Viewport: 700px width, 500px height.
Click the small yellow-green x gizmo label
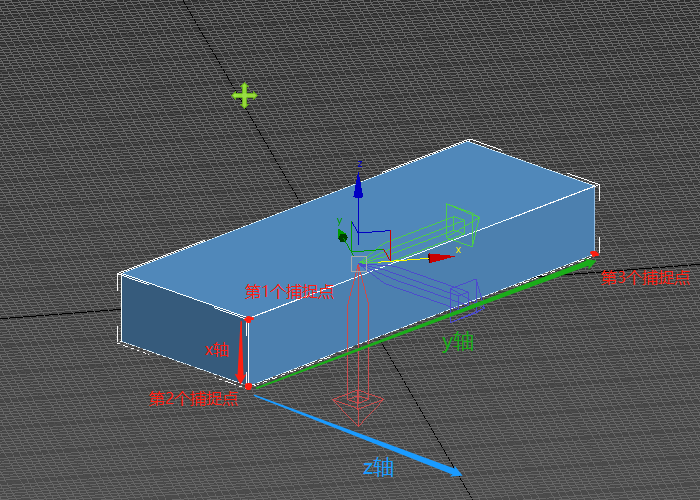pos(458,249)
